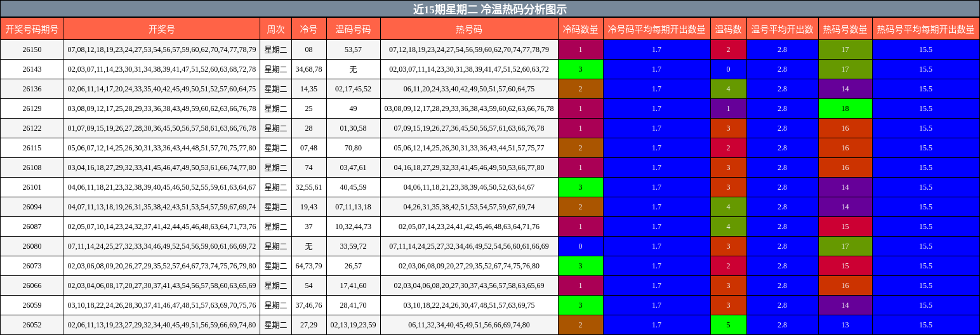Select cold number cell '14,35'

point(309,89)
